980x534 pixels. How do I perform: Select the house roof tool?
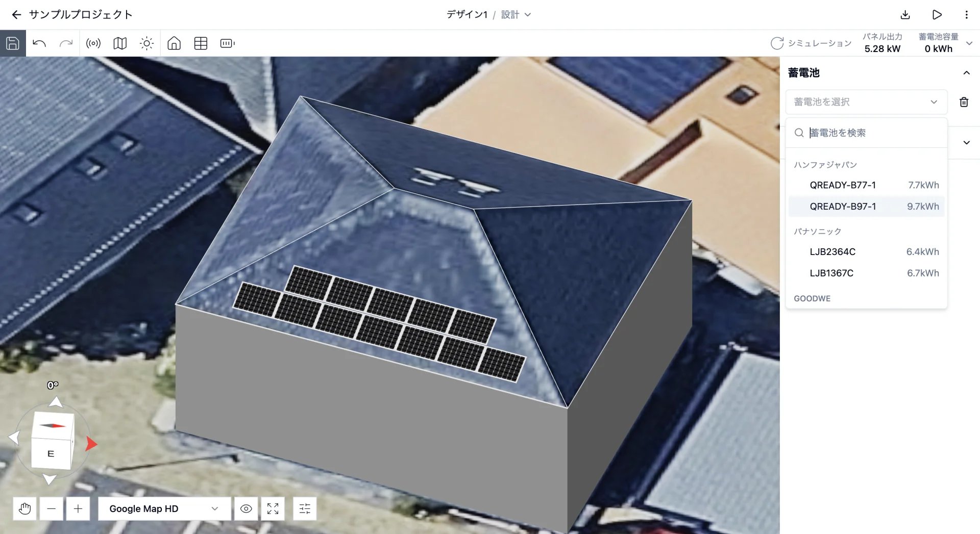[x=174, y=43]
